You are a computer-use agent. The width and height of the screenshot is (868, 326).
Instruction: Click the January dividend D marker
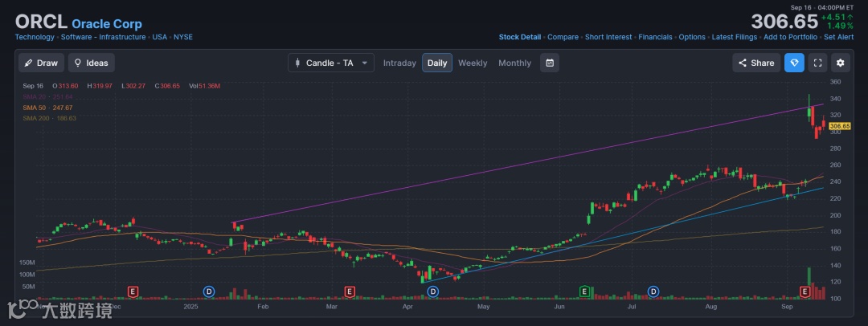[209, 291]
